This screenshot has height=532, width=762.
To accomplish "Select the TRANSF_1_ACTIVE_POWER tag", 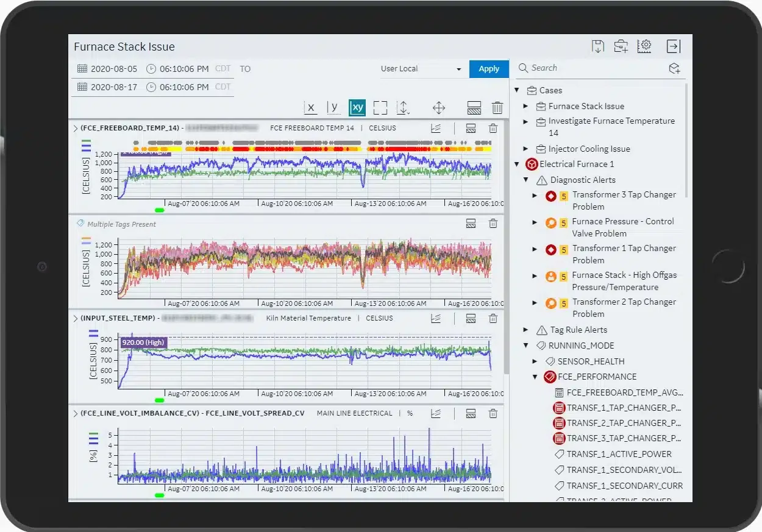I will click(x=619, y=454).
